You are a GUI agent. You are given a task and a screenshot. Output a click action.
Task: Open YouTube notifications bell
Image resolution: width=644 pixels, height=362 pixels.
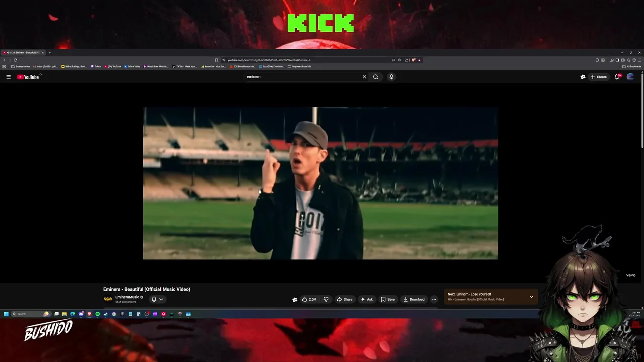[617, 77]
